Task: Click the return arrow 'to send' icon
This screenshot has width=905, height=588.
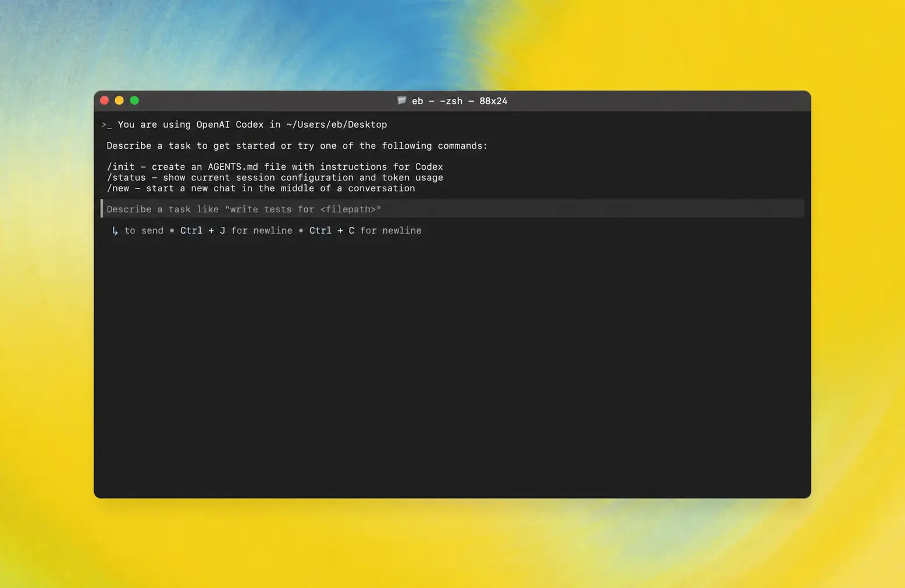Action: pyautogui.click(x=115, y=231)
